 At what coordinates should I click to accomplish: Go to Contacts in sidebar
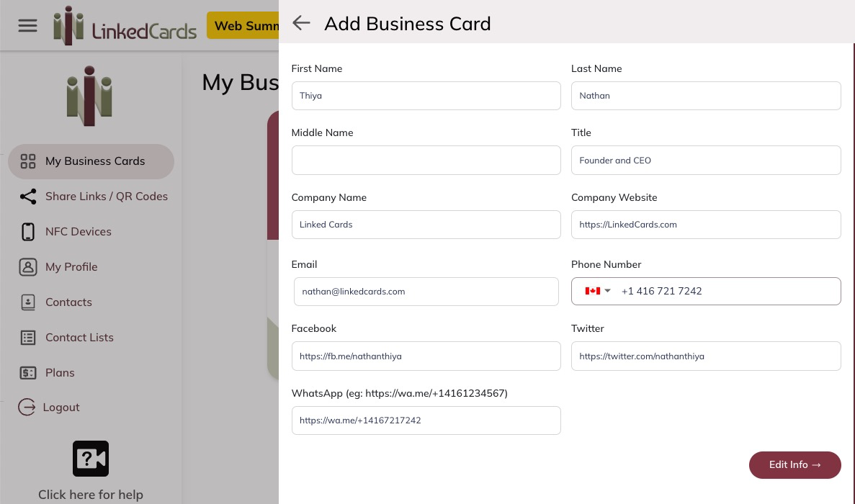[68, 302]
